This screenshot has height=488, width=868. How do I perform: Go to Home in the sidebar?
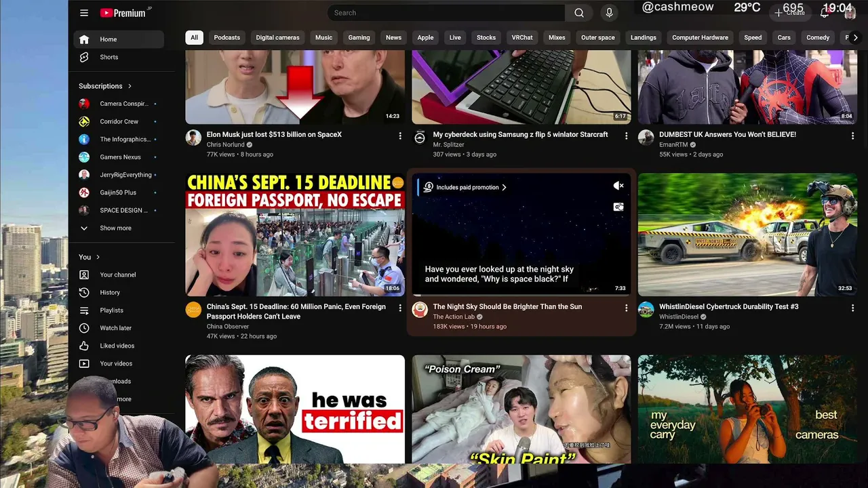pyautogui.click(x=119, y=39)
